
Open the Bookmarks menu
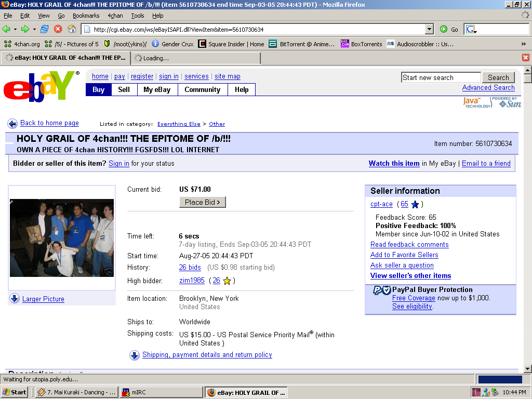tap(86, 16)
